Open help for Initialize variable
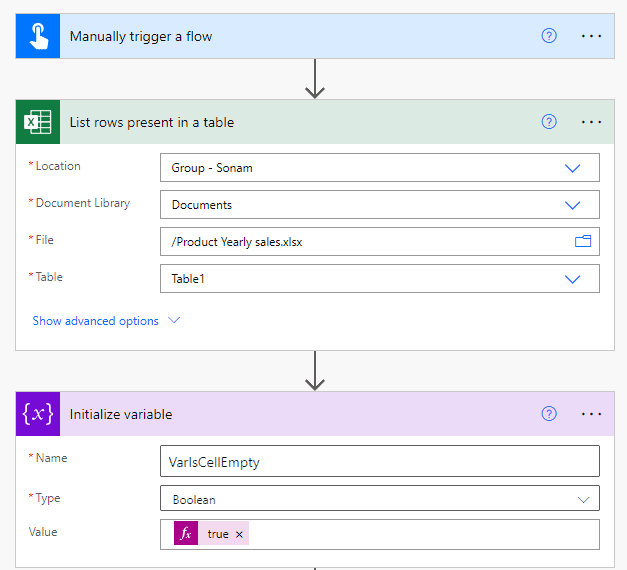Image resolution: width=627 pixels, height=570 pixels. click(x=549, y=414)
